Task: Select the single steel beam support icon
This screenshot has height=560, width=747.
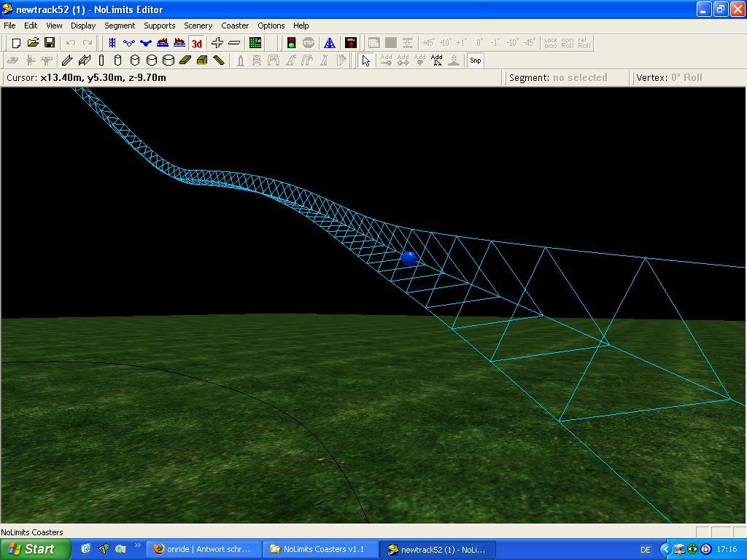Action: [67, 61]
